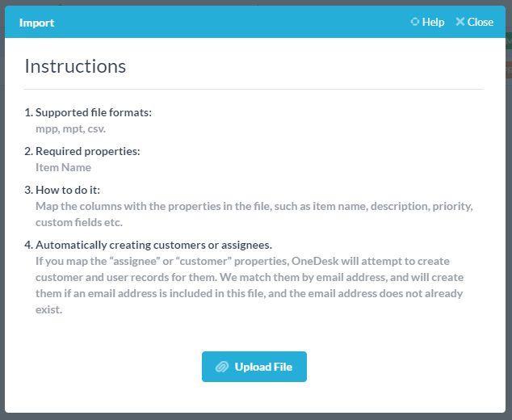Click empty area of blue title bar
The height and width of the screenshot is (420, 512).
pyautogui.click(x=234, y=23)
